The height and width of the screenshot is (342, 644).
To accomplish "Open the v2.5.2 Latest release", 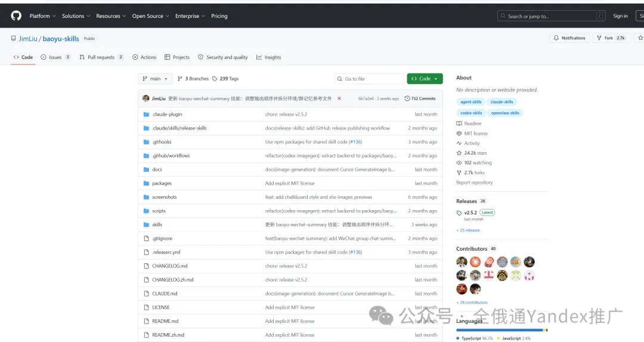I will 476,212.
